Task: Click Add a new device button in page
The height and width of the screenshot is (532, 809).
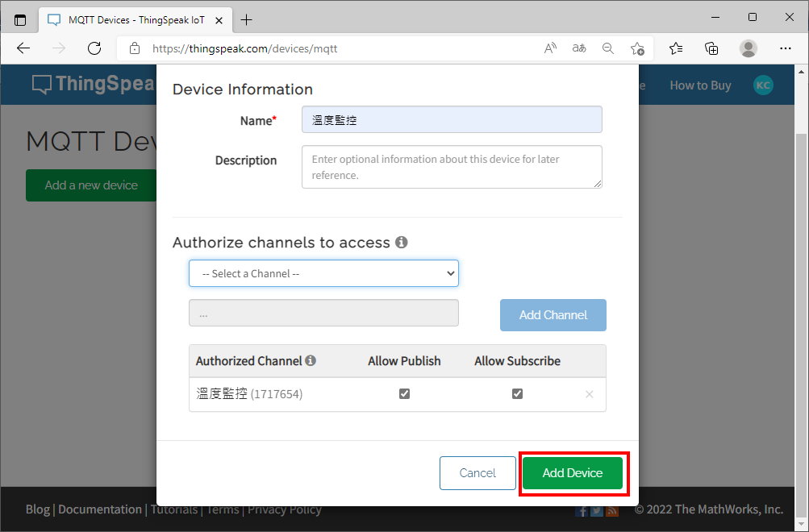Action: pos(91,185)
